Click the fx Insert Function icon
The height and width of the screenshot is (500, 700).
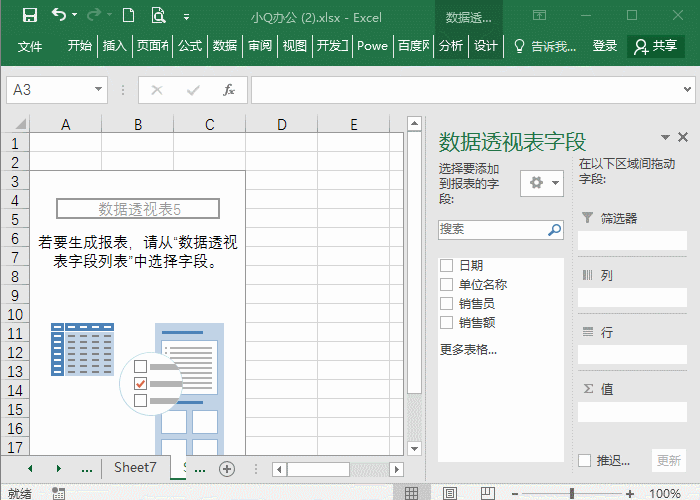click(229, 90)
